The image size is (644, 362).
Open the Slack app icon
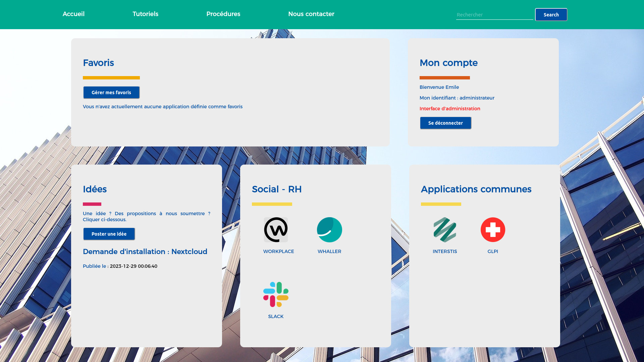point(276,294)
